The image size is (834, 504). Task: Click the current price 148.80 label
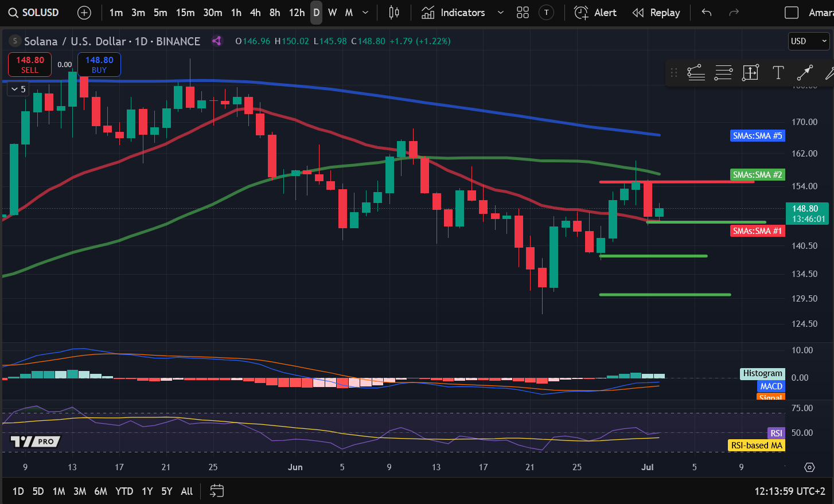807,213
